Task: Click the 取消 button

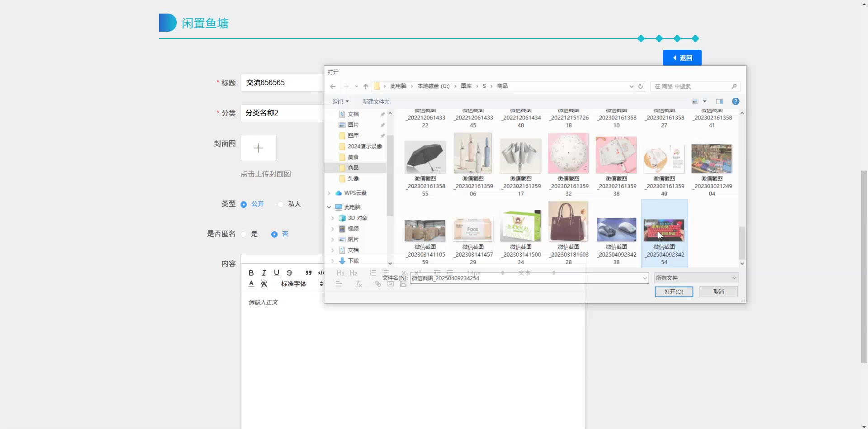Action: 718,292
